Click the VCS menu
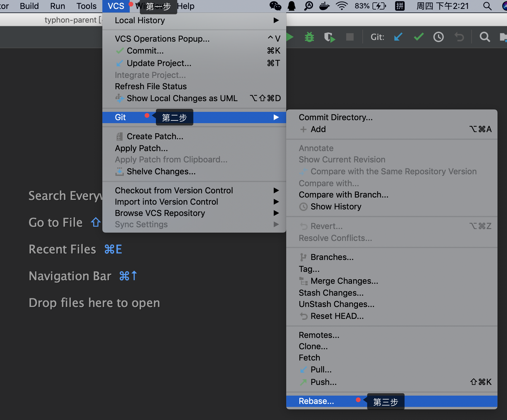The width and height of the screenshot is (507, 420). tap(116, 6)
